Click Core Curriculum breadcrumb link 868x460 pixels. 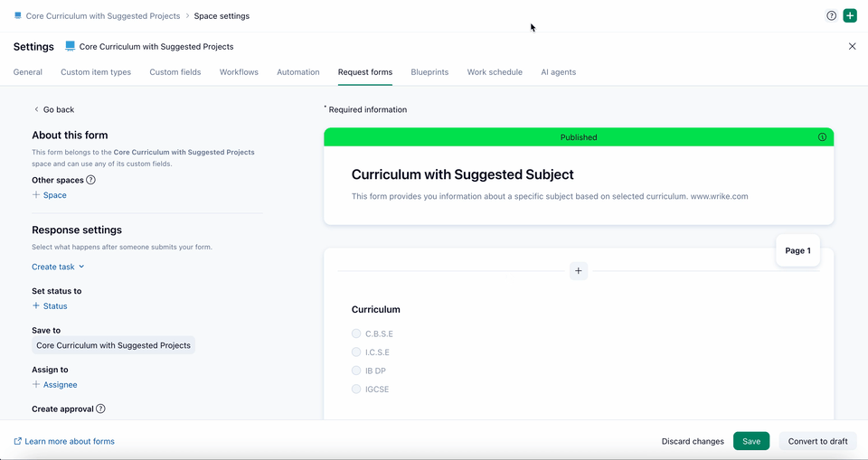(x=103, y=15)
